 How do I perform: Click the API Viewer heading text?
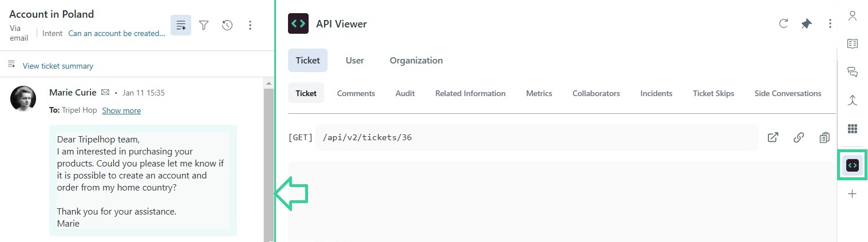(341, 24)
